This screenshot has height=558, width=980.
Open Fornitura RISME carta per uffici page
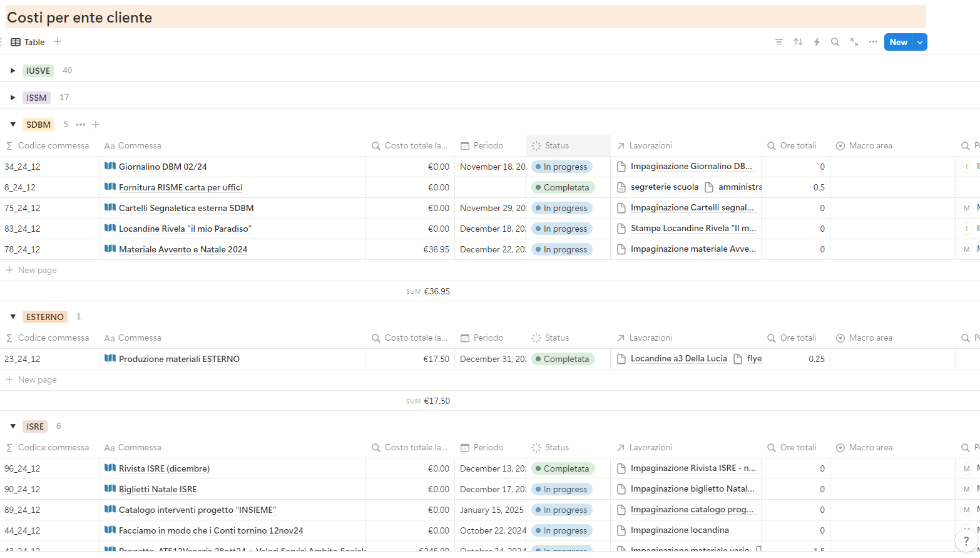[180, 187]
